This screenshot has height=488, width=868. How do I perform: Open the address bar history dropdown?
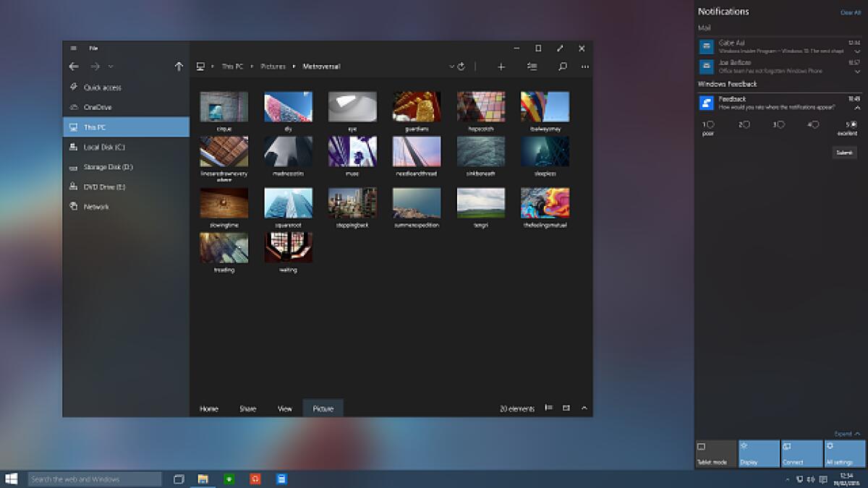point(451,66)
